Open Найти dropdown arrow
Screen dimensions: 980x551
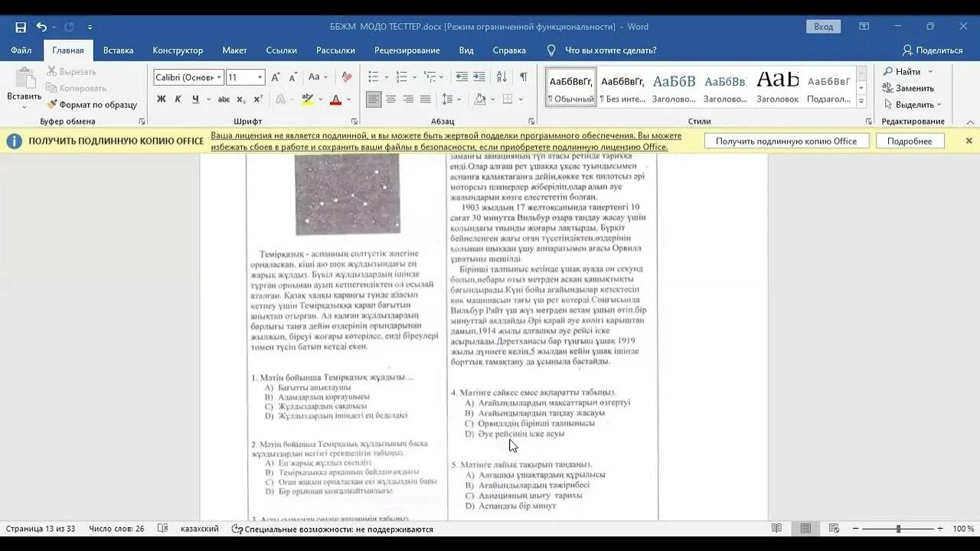[x=930, y=71]
